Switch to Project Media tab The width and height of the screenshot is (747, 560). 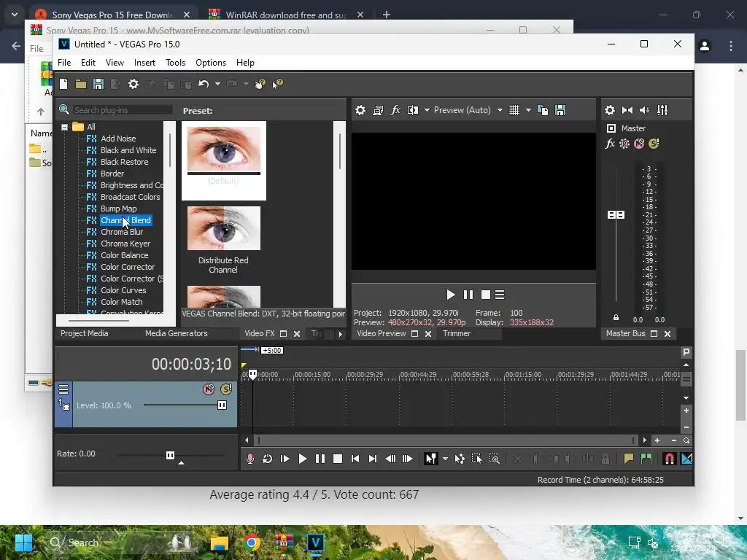(85, 334)
